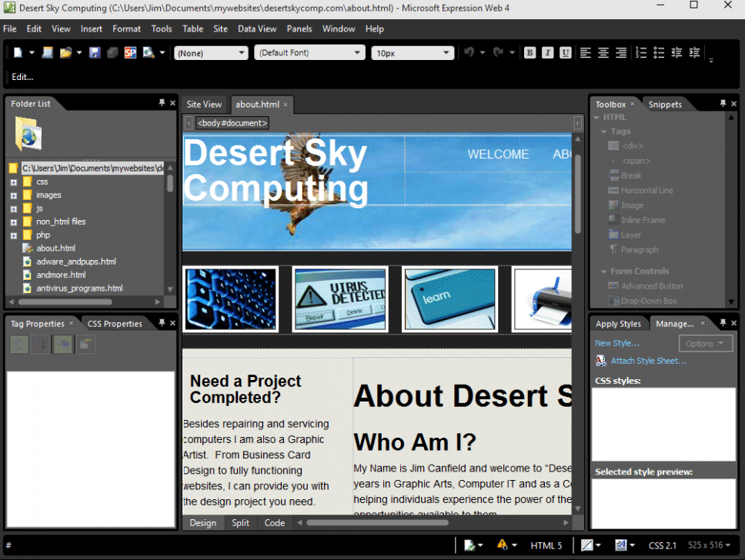
Task: Open about.html in the Folder List
Action: point(55,248)
